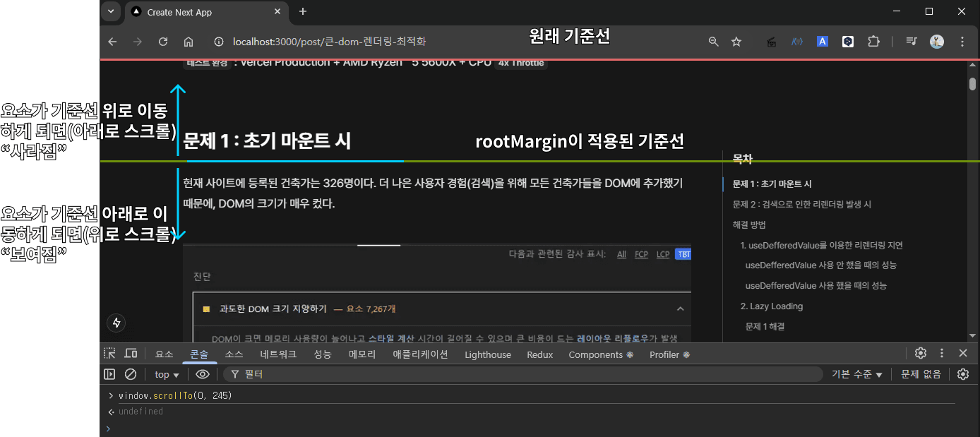
Task: Click the console 필터 input field
Action: pos(522,375)
